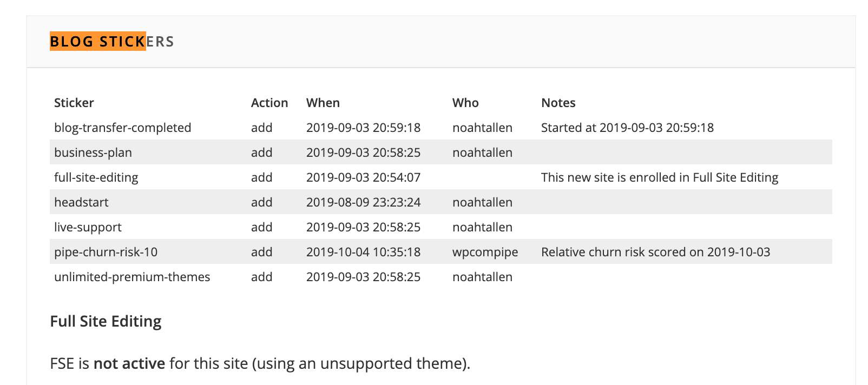Screen dimensions: 868x385
Task: Click the Full Site Editing subheading
Action: click(x=106, y=321)
